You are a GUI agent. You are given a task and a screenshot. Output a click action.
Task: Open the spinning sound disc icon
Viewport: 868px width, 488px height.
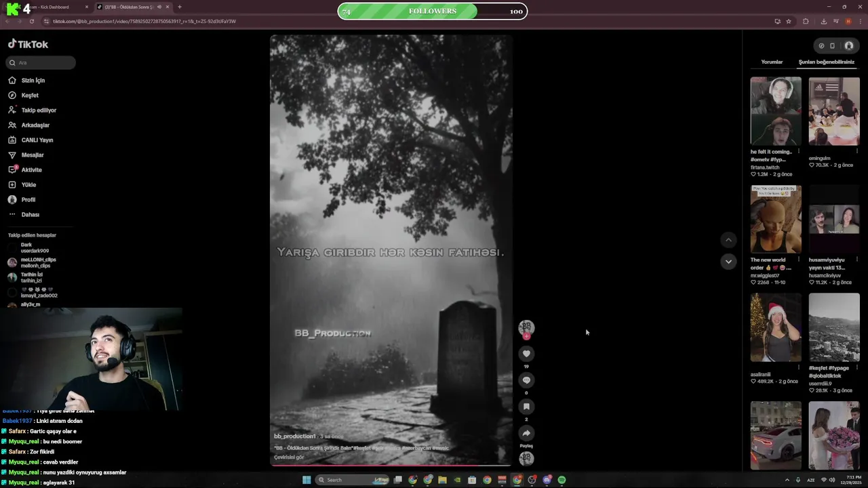526,459
